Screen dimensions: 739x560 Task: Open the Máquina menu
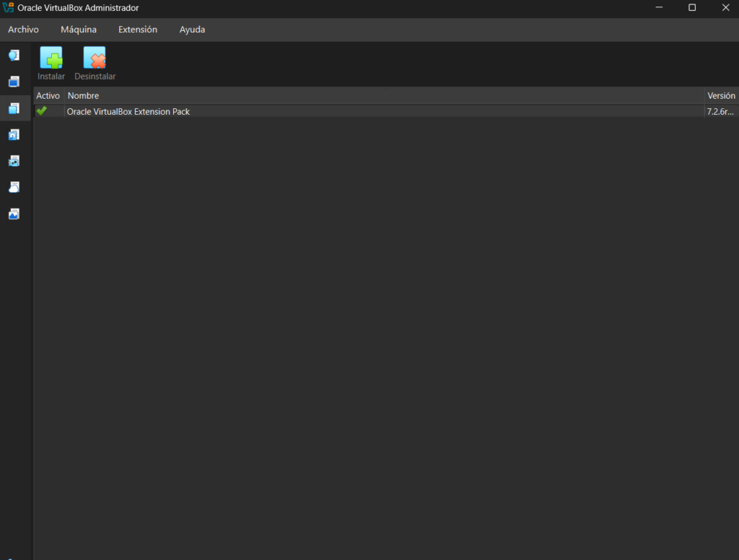79,30
